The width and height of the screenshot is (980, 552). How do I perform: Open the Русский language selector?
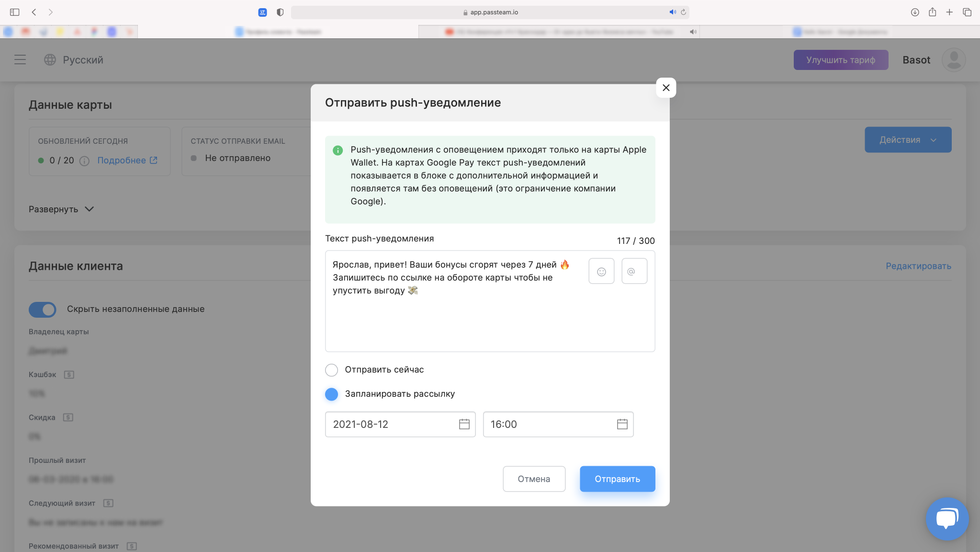74,60
